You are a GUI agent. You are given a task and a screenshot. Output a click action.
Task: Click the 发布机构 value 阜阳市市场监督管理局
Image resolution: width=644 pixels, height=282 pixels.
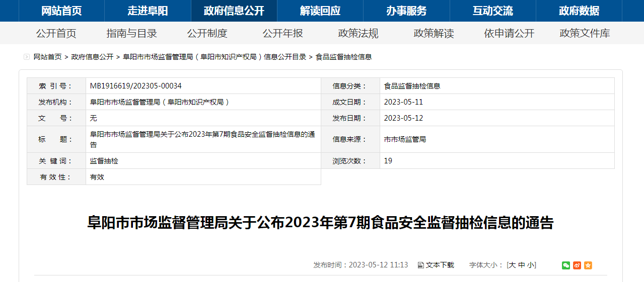point(160,102)
